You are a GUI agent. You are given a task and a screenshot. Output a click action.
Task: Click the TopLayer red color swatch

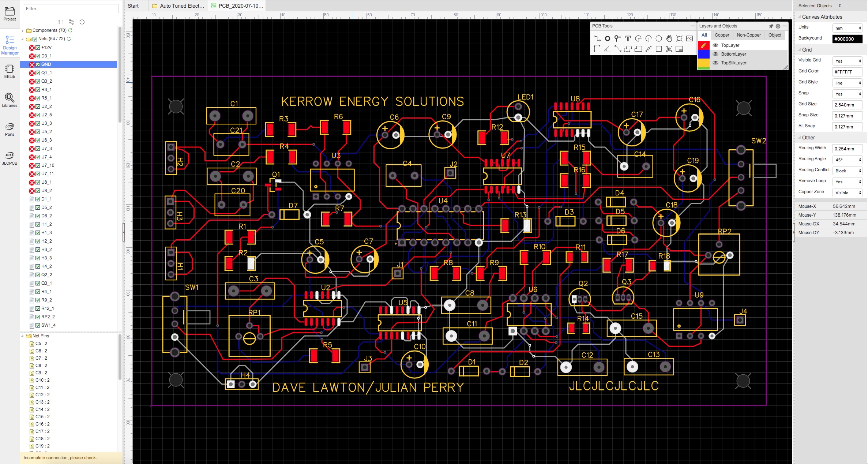click(704, 45)
